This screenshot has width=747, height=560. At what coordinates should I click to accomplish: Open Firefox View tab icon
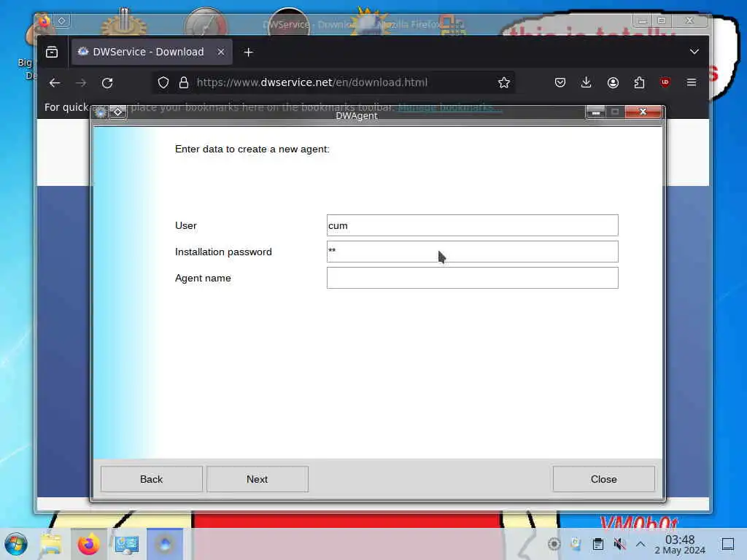coord(52,52)
